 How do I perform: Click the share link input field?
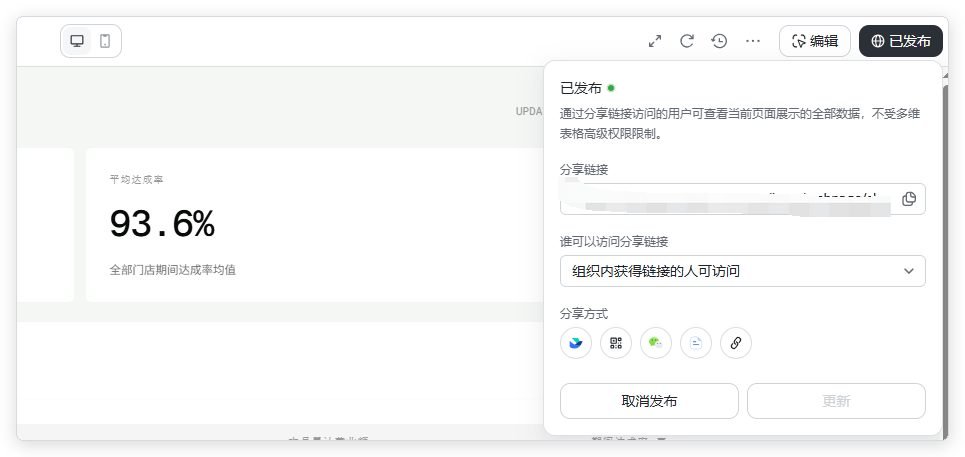coord(742,199)
